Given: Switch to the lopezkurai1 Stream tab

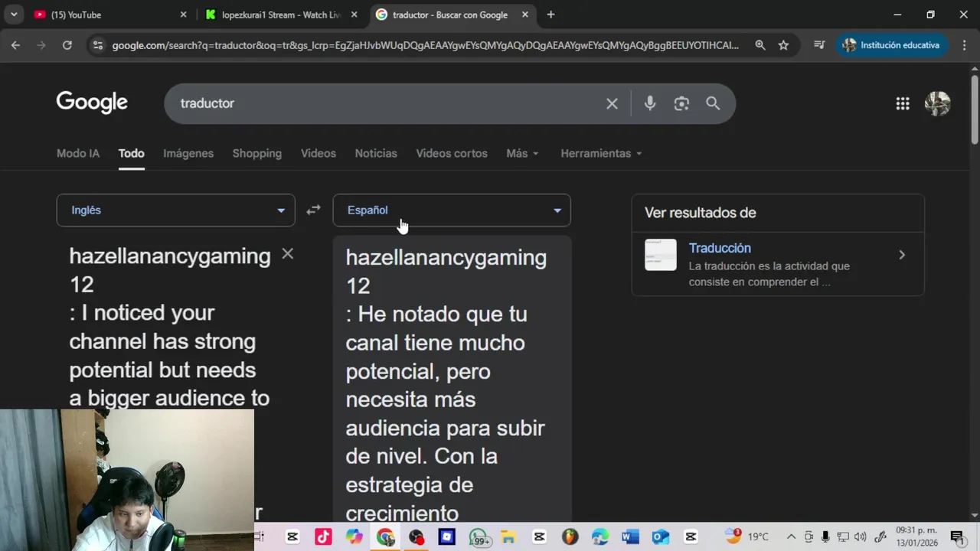Looking at the screenshot, I should click(282, 15).
